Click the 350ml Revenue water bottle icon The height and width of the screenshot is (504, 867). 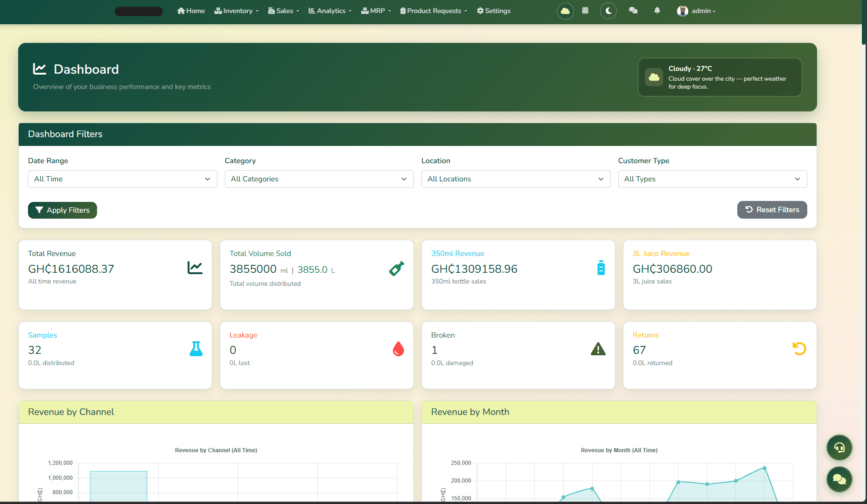tap(601, 268)
